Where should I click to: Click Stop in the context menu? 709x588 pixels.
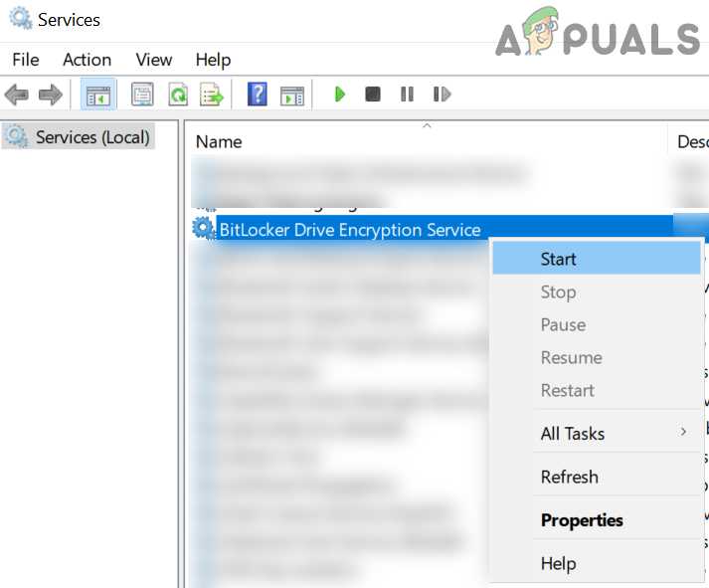(x=597, y=292)
